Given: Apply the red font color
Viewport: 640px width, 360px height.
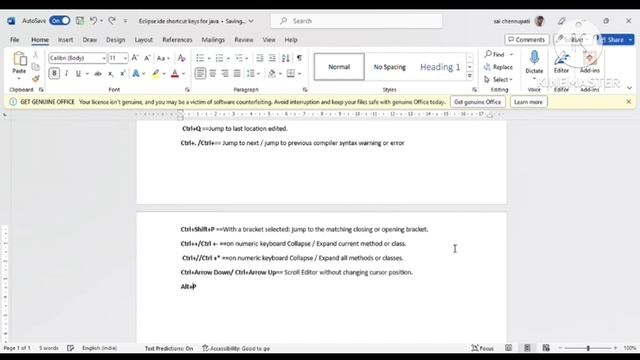Looking at the screenshot, I should click(x=175, y=73).
